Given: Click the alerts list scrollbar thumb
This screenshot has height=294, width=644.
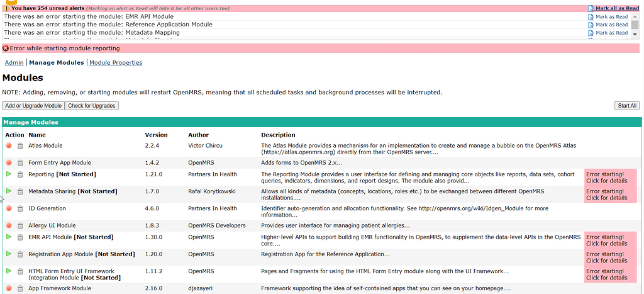Looking at the screenshot, I should (x=635, y=25).
